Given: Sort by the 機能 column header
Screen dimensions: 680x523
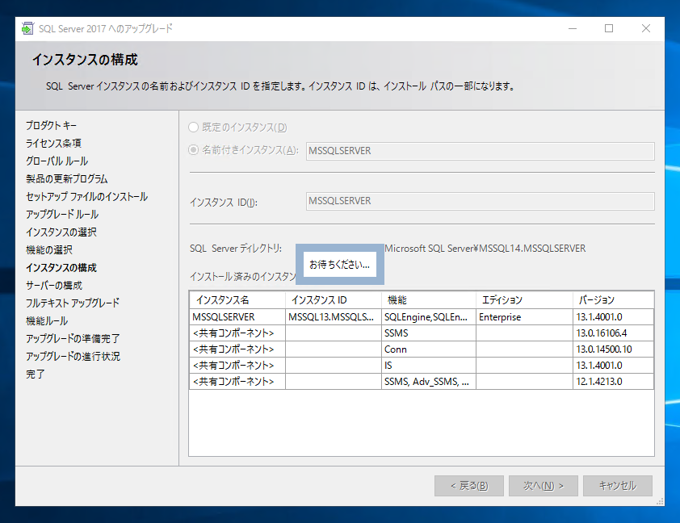Looking at the screenshot, I should pyautogui.click(x=428, y=300).
